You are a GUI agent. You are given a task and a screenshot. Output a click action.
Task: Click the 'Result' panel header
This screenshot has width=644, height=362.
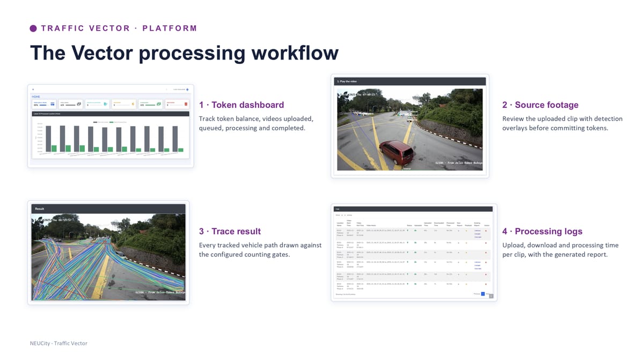click(x=108, y=208)
